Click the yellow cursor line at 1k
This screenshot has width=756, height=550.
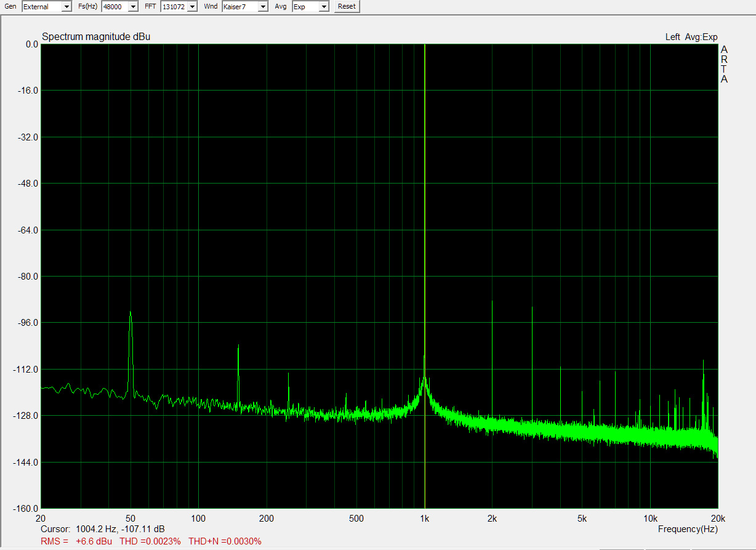(x=425, y=276)
